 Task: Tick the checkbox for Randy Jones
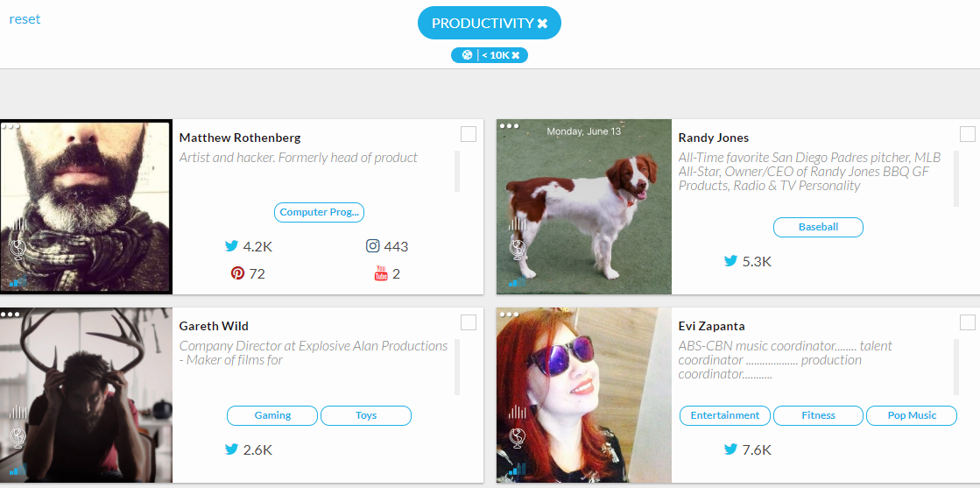[x=968, y=134]
